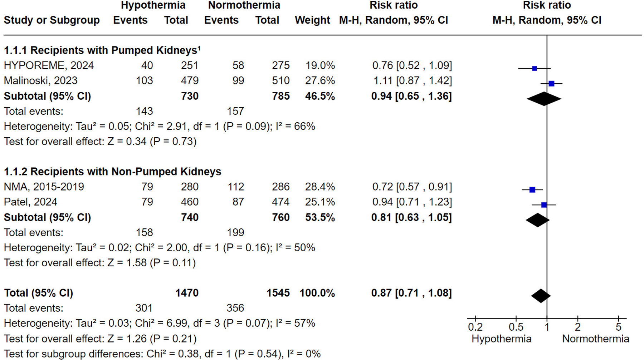Click the Patel, 2024 blue square marker
Image resolution: width=644 pixels, height=360 pixels.
point(544,205)
